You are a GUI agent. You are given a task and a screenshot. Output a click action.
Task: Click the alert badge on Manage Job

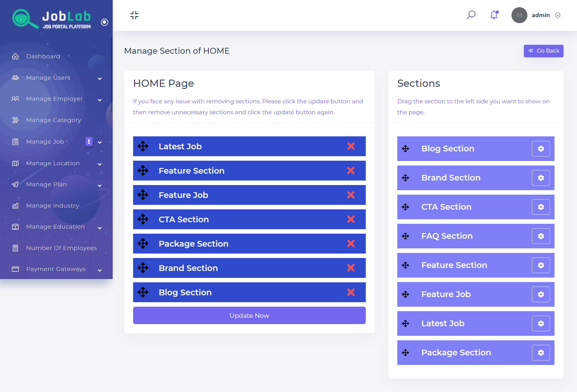tap(89, 141)
